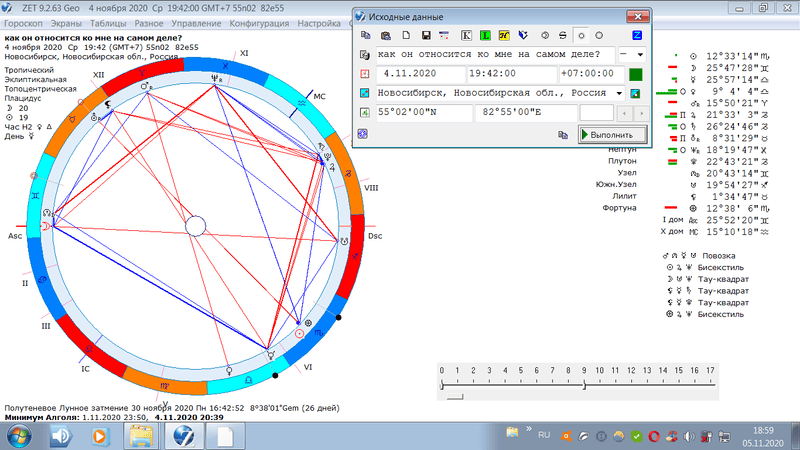Click the boxed K toolbar icon
The image size is (800, 450).
[x=465, y=36]
